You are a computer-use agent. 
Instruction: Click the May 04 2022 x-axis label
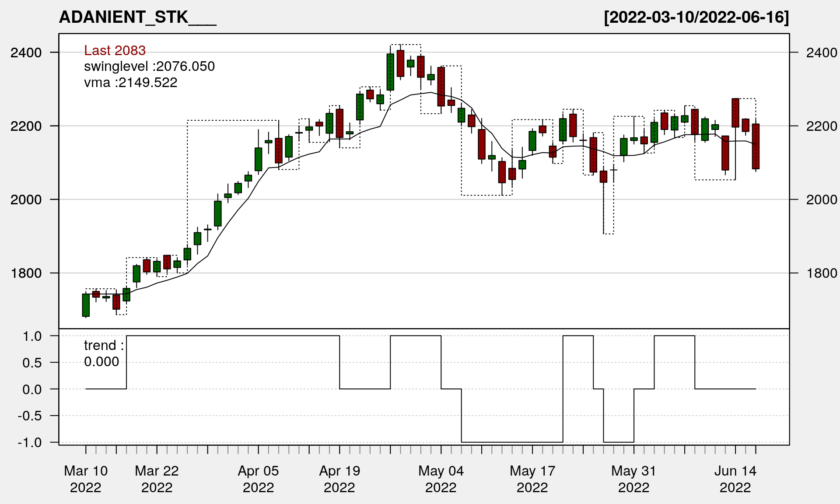(441, 479)
